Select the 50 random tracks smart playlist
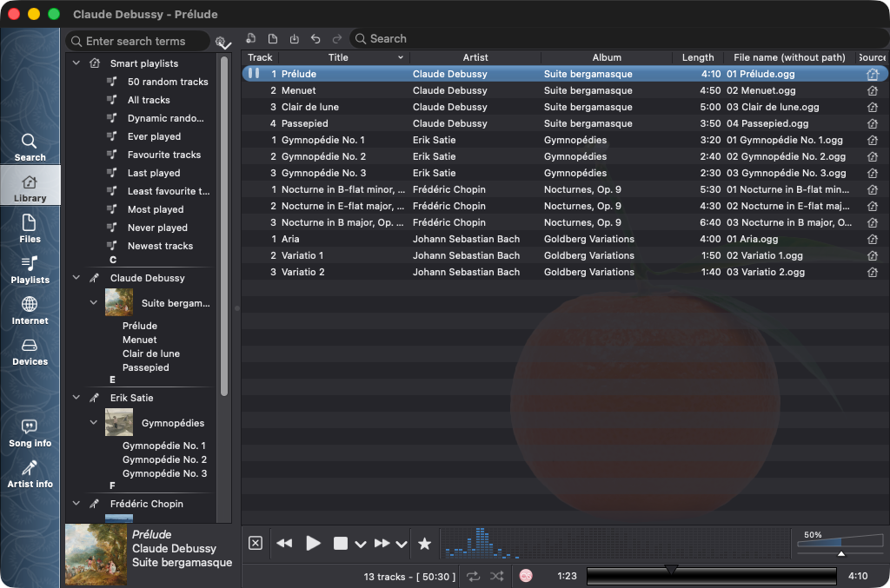Image resolution: width=890 pixels, height=588 pixels. click(168, 82)
